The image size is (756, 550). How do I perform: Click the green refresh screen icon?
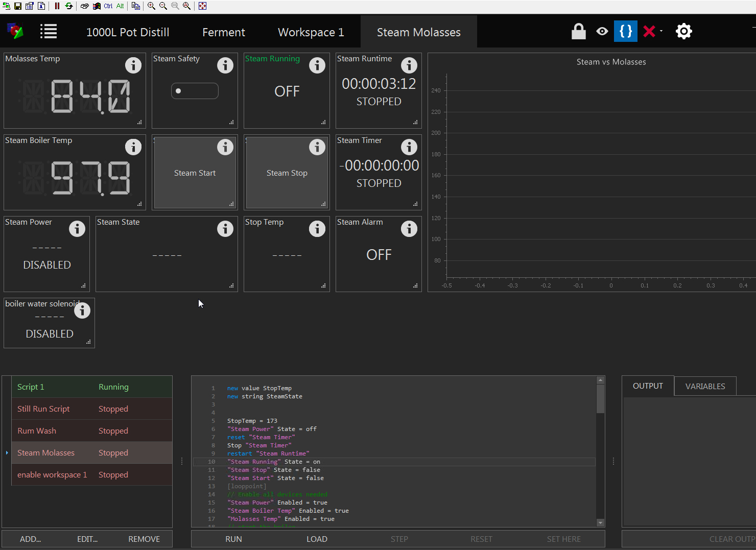pos(68,6)
